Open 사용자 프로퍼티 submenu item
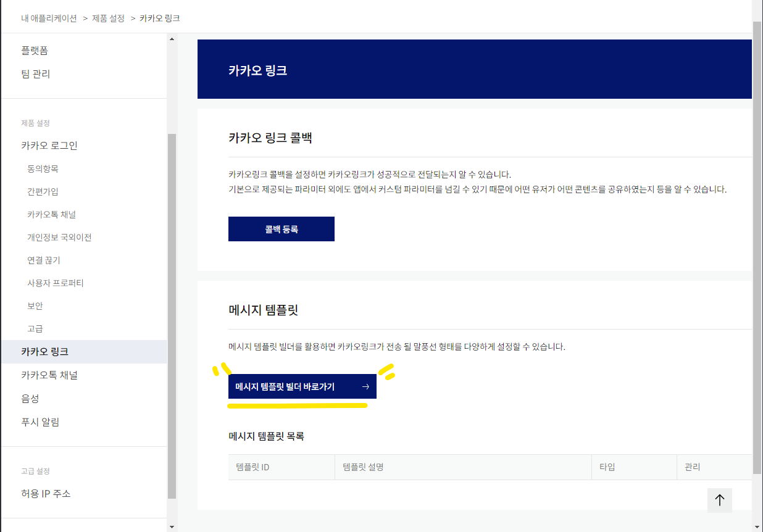The height and width of the screenshot is (532, 763). (x=56, y=283)
